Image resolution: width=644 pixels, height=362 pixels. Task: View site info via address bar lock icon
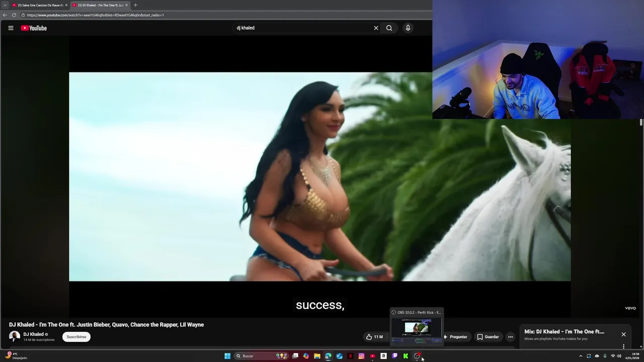23,15
